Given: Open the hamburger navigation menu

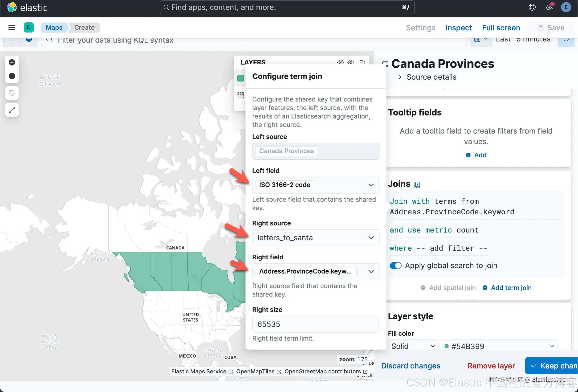Looking at the screenshot, I should pyautogui.click(x=12, y=27).
